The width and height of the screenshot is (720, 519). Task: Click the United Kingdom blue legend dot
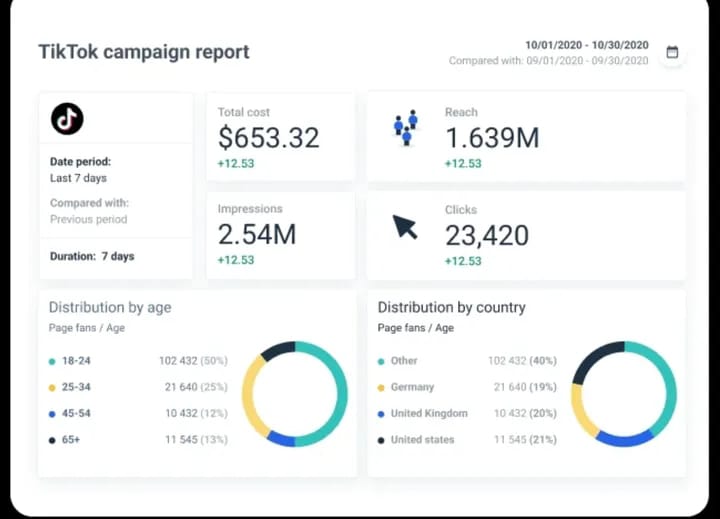tap(381, 414)
